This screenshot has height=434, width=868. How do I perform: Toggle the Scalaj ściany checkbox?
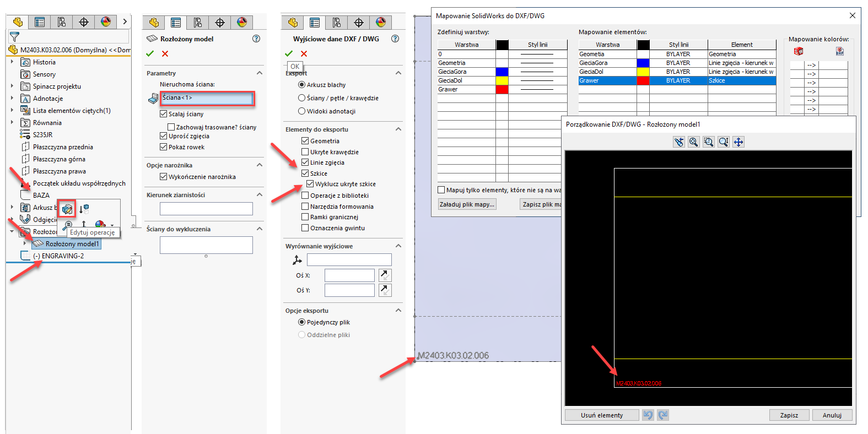(163, 114)
